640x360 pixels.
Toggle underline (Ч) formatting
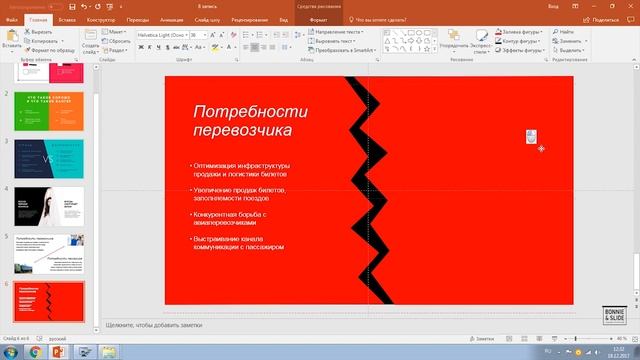tap(158, 47)
